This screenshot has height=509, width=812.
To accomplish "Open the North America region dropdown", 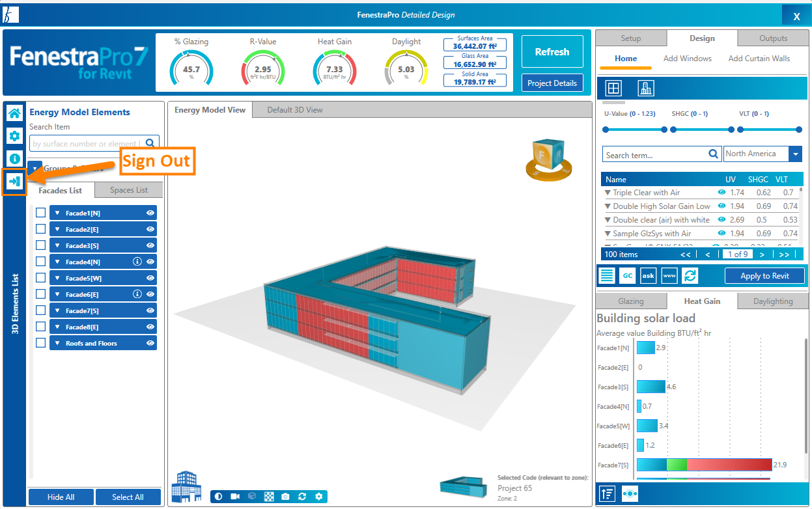I will click(796, 154).
